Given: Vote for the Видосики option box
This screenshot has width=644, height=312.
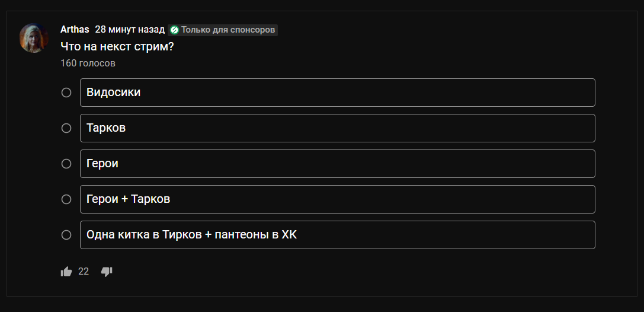Looking at the screenshot, I should 337,93.
